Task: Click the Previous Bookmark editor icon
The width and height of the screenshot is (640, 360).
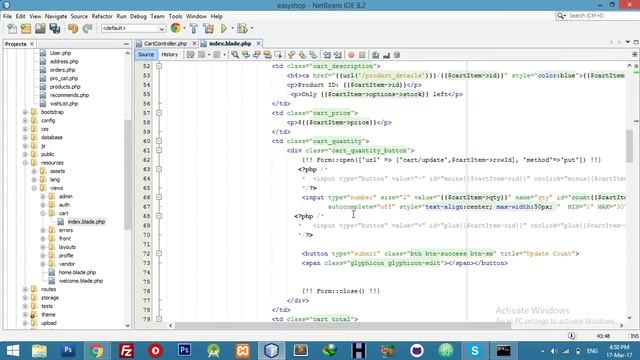Action: pos(291,55)
